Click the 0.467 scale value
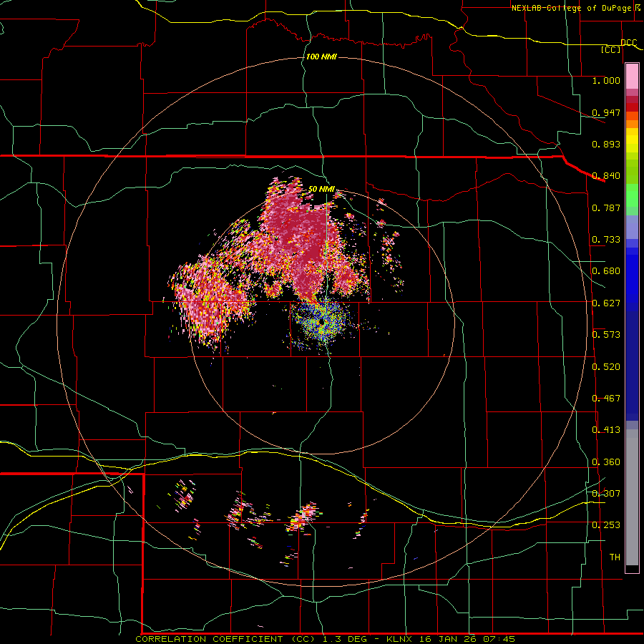644x644 pixels. [606, 399]
